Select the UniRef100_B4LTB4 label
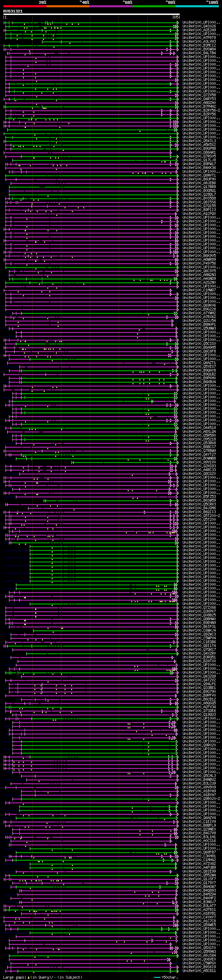The height and width of the screenshot is (980, 222). coord(199,53)
